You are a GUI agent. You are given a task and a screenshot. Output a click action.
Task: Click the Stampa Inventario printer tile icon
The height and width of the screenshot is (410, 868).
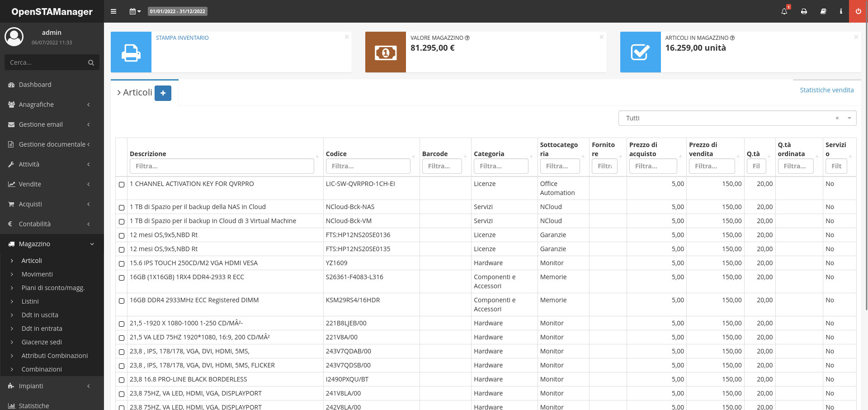click(131, 52)
